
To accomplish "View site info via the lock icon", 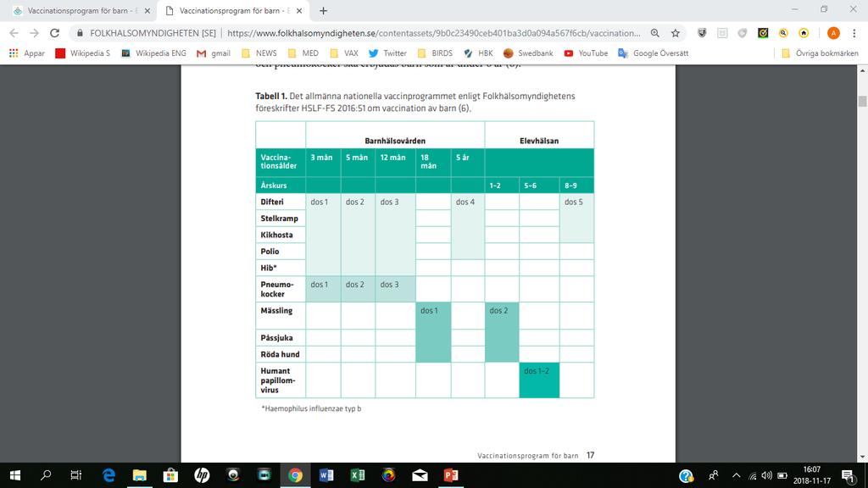I will pos(81,33).
